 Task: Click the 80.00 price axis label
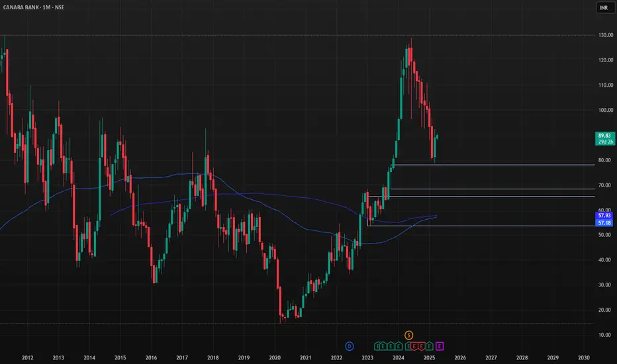(x=606, y=160)
